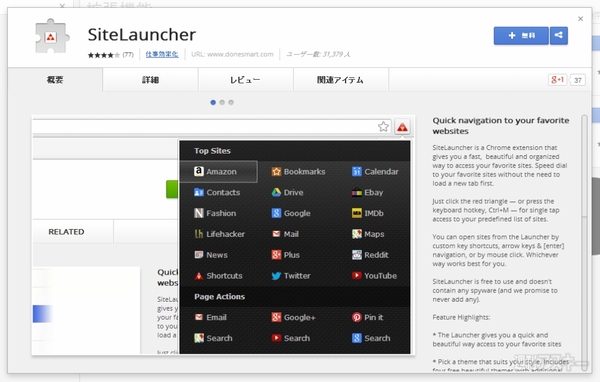The image size is (600, 382).
Task: Click the Google Drive icon
Action: point(276,192)
